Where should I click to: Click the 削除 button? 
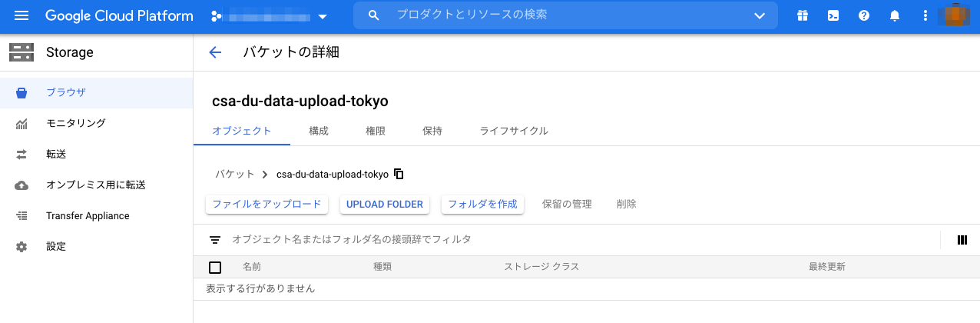(x=627, y=204)
